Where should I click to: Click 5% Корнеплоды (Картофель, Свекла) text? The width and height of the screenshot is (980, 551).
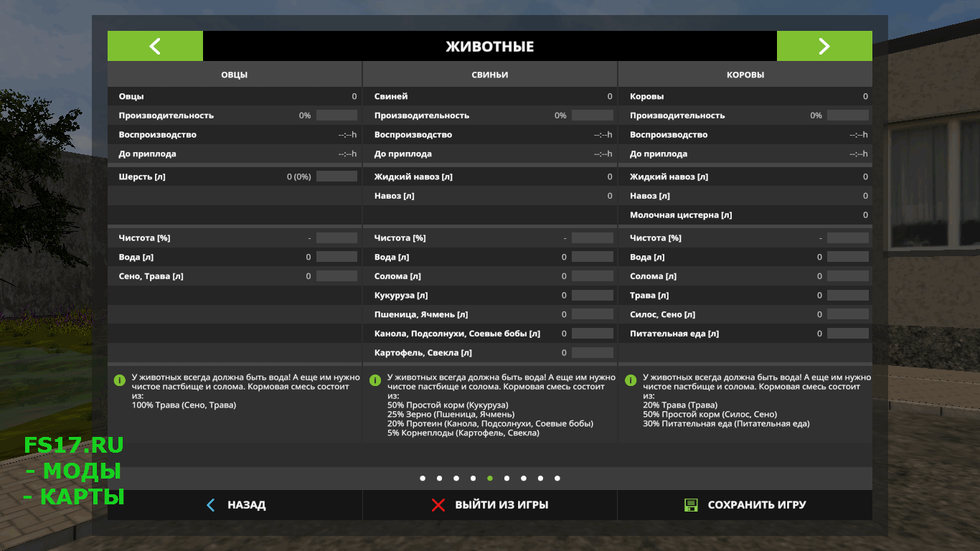point(463,433)
